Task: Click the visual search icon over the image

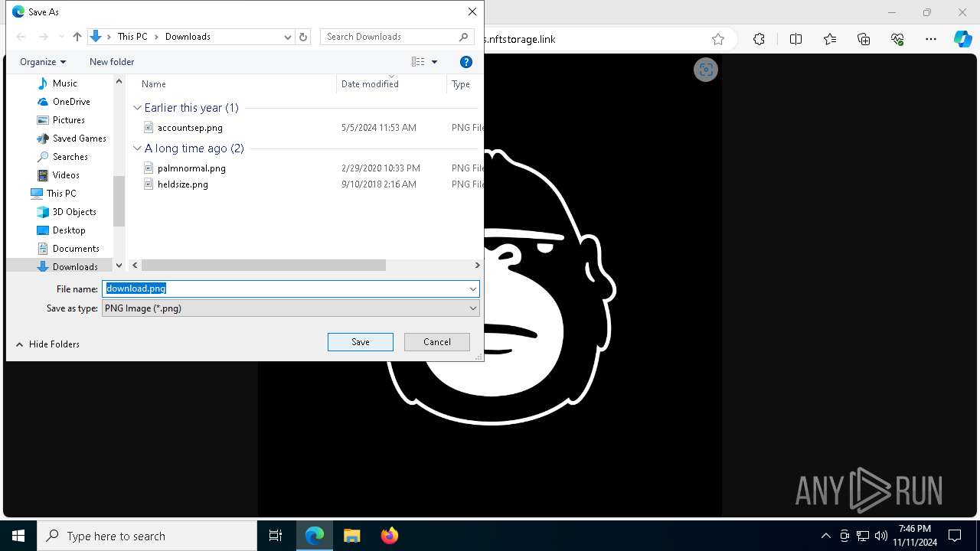Action: click(706, 70)
